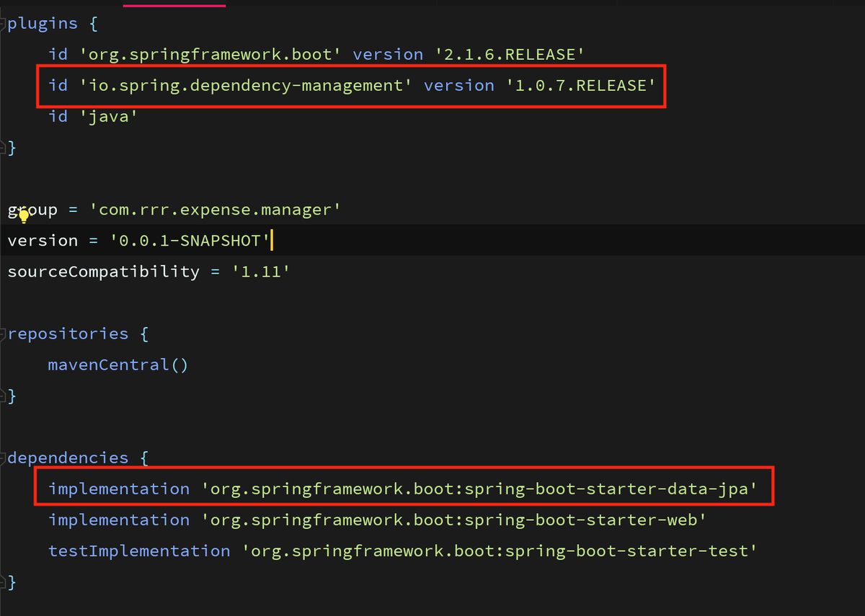
Task: Select the mavenCentral() call
Action: click(117, 364)
